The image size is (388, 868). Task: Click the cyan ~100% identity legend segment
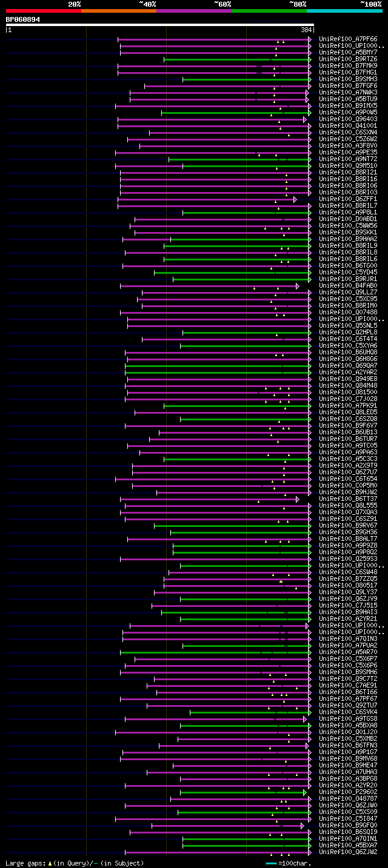tap(344, 10)
